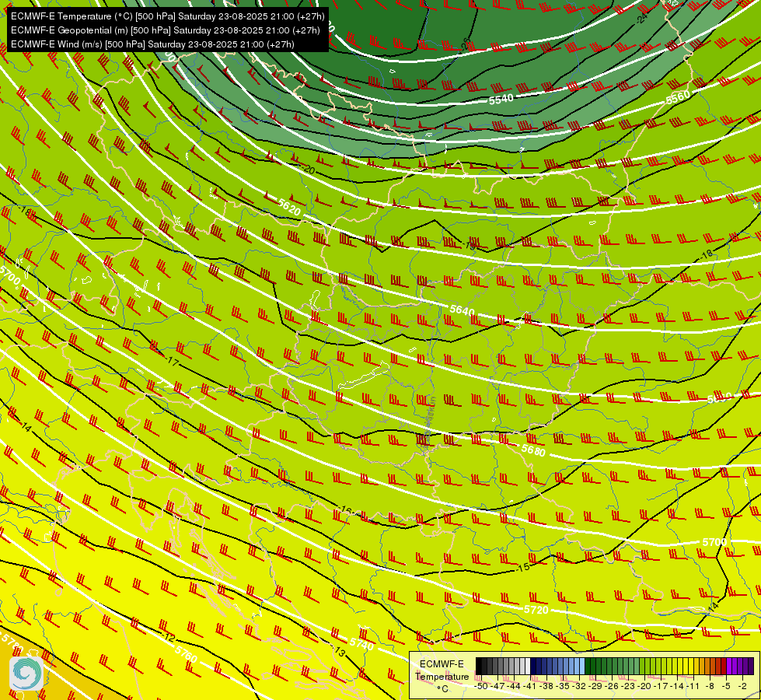
Task: Click the -50 value in the legend
Action: click(481, 686)
